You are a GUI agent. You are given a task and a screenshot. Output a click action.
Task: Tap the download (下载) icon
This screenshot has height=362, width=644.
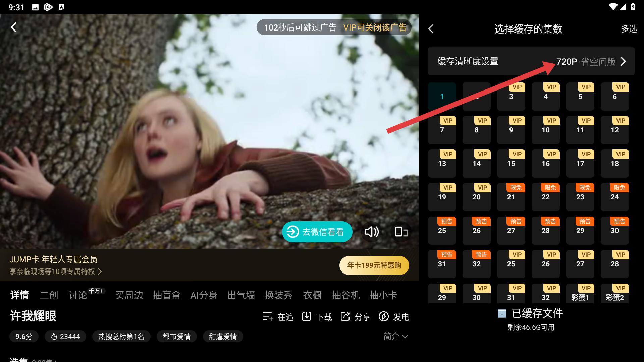(x=307, y=316)
